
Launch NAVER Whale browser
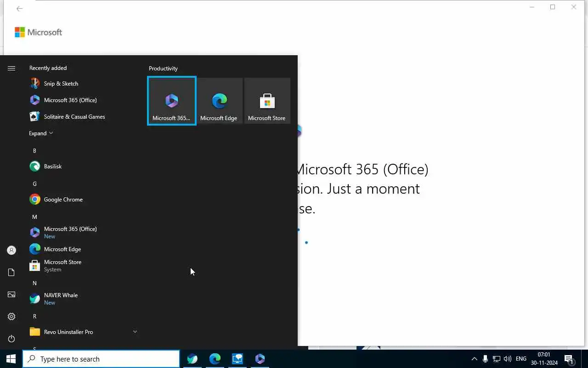pyautogui.click(x=83, y=299)
